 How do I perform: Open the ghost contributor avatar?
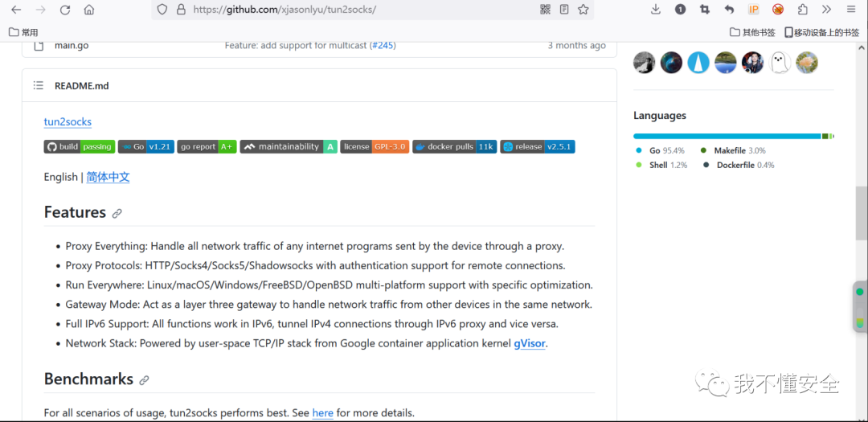click(780, 63)
